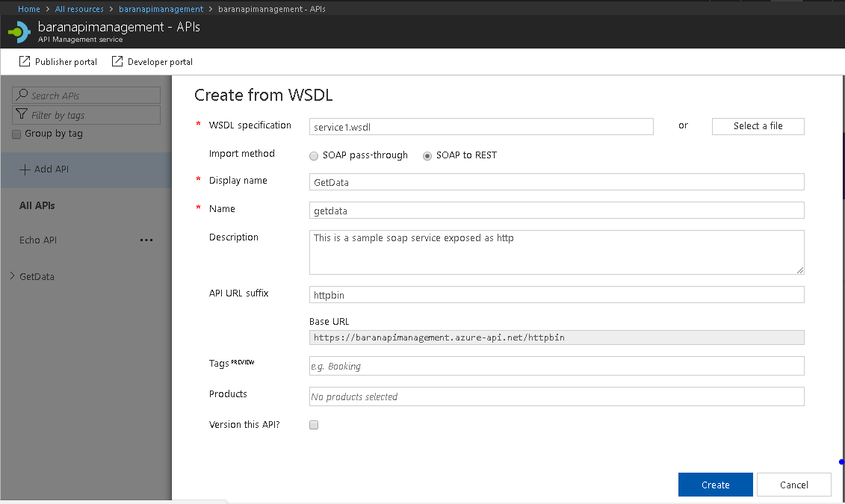Click the API Management service logo icon
This screenshot has height=504, width=845.
[x=19, y=32]
